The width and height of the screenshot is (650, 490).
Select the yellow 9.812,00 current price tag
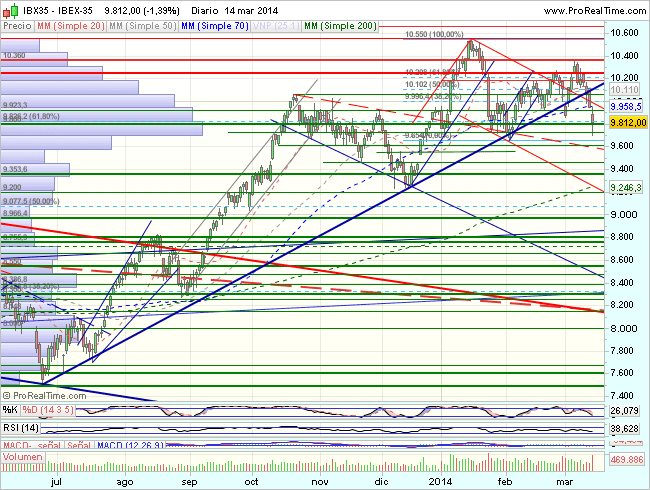click(x=628, y=122)
